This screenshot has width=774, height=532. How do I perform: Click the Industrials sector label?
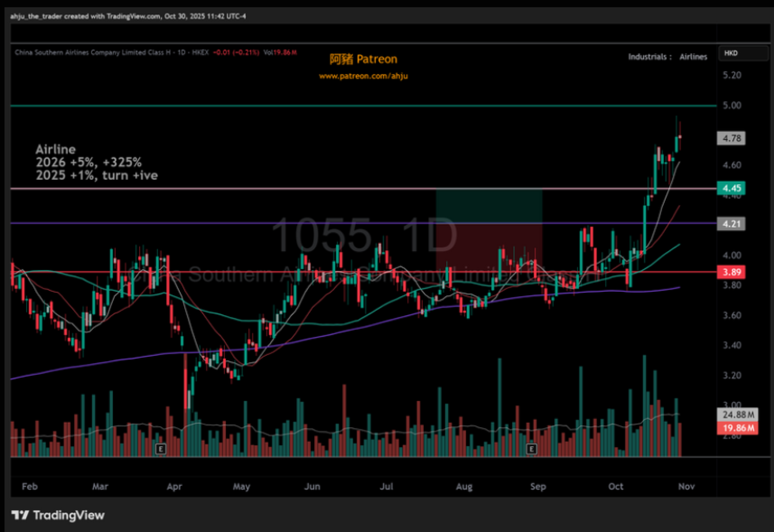647,57
